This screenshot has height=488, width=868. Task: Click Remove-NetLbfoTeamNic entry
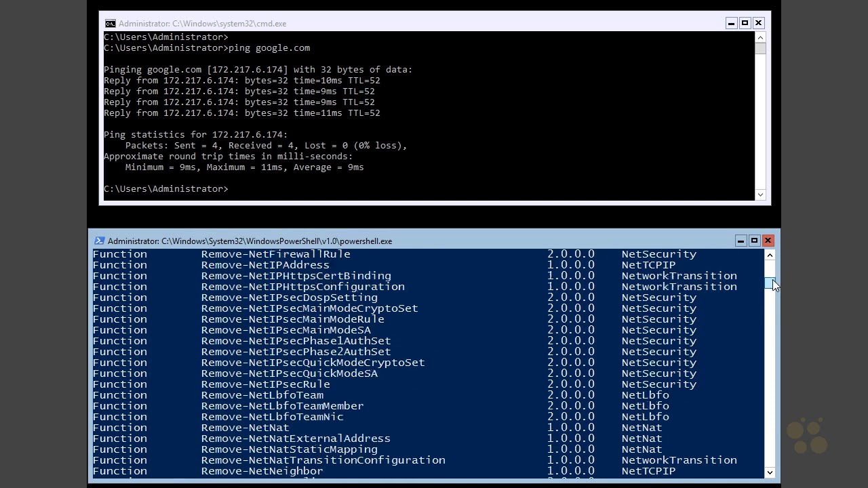(273, 417)
